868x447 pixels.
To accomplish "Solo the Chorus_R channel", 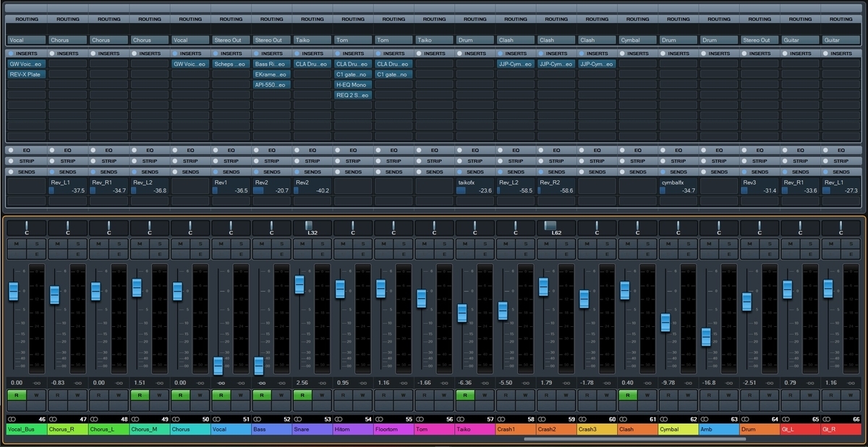I will click(77, 244).
